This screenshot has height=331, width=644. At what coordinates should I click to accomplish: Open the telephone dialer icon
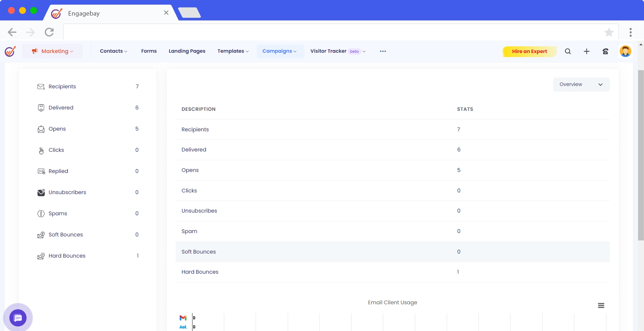point(606,51)
